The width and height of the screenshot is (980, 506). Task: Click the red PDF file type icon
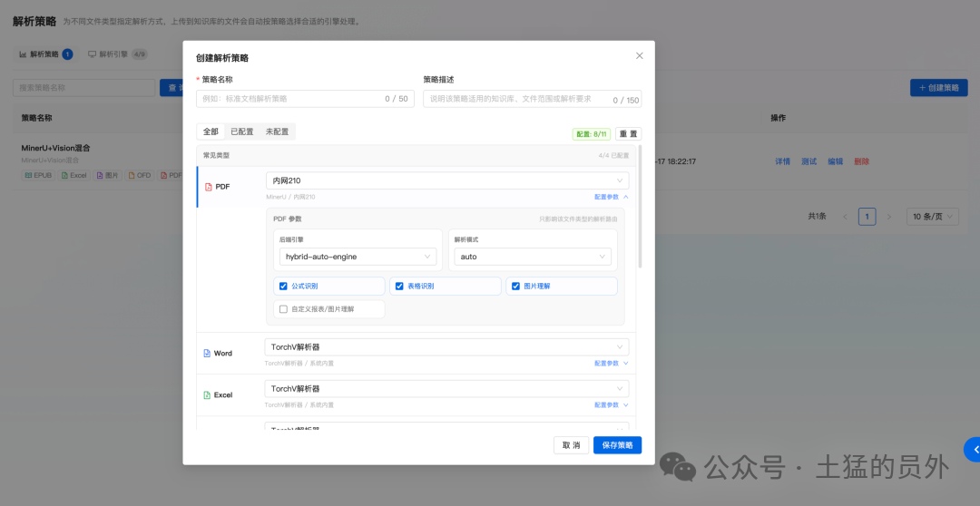point(208,186)
